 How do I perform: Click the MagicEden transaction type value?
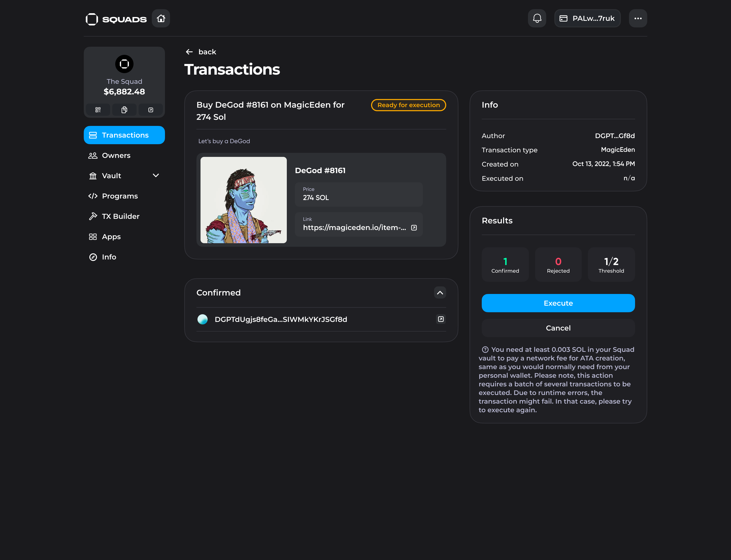click(618, 150)
